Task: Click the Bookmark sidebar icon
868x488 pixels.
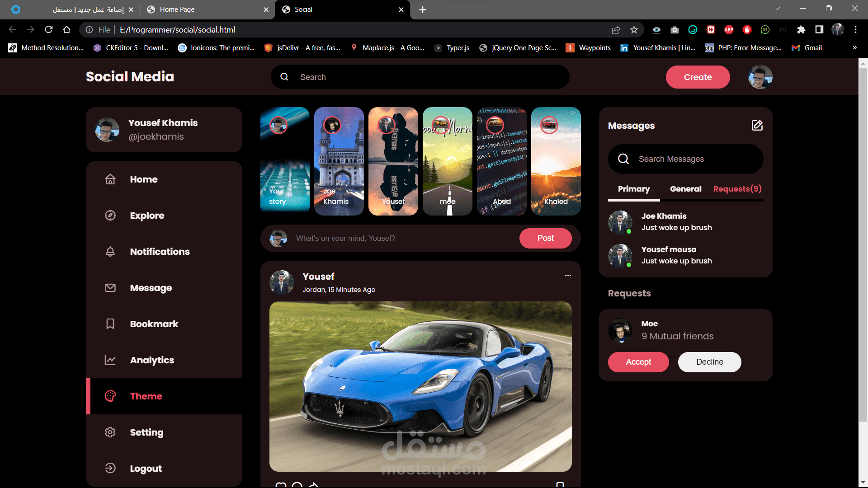Action: coord(110,324)
